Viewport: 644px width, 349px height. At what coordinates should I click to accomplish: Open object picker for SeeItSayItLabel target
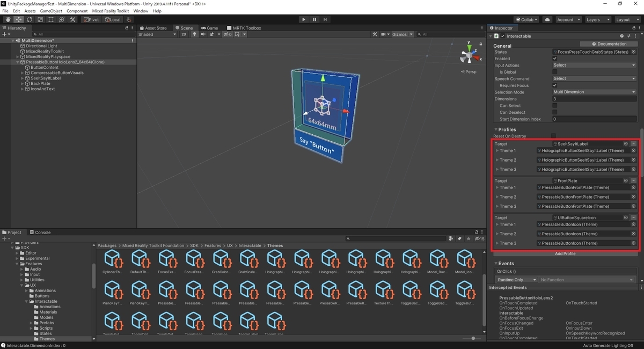tap(626, 144)
